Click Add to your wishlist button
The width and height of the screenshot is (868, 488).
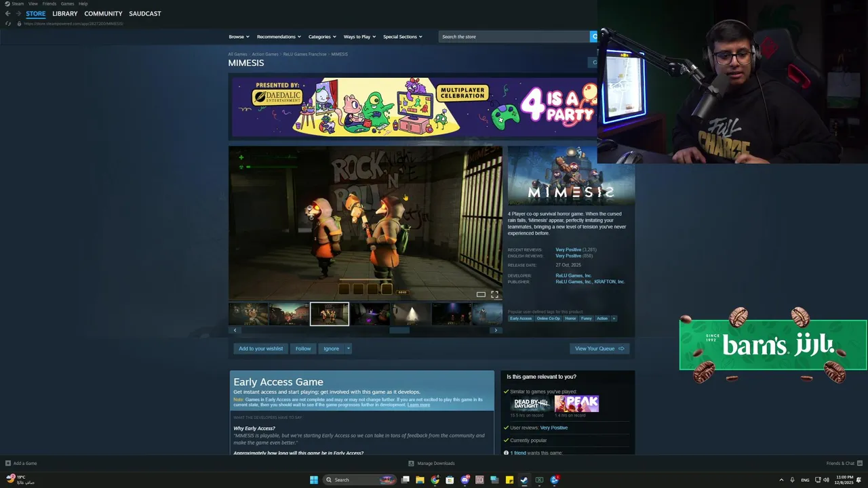point(260,348)
